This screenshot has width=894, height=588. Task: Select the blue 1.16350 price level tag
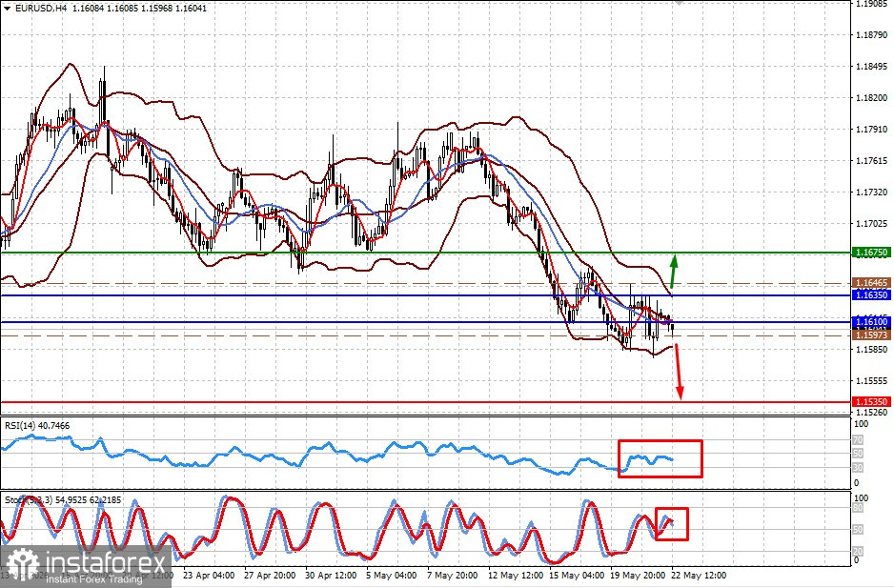tap(870, 294)
